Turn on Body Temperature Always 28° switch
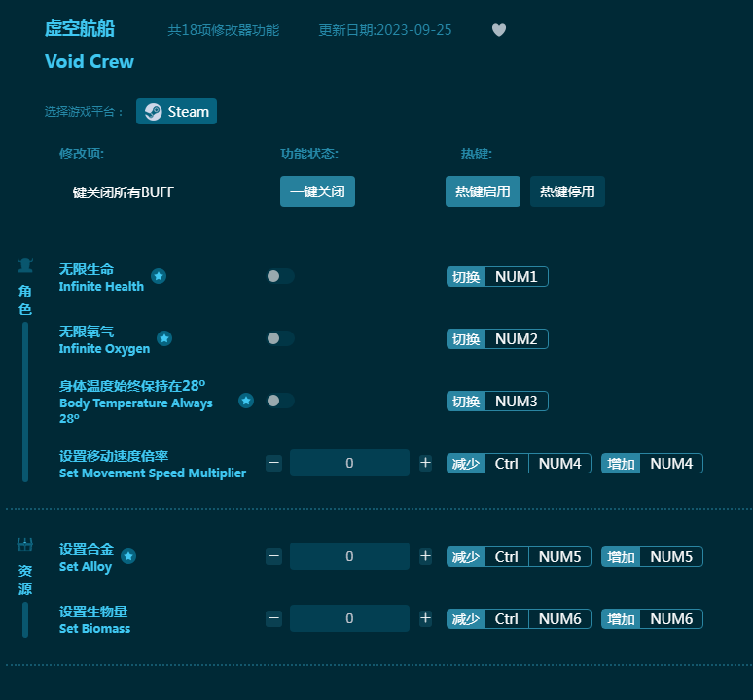The width and height of the screenshot is (753, 700). click(x=280, y=401)
